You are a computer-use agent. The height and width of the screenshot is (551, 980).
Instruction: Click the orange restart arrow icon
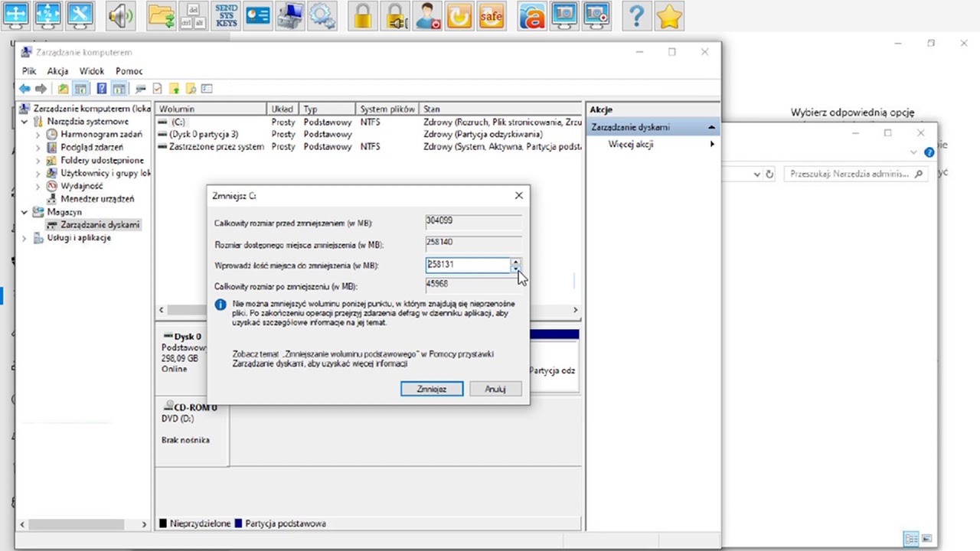[x=459, y=14]
